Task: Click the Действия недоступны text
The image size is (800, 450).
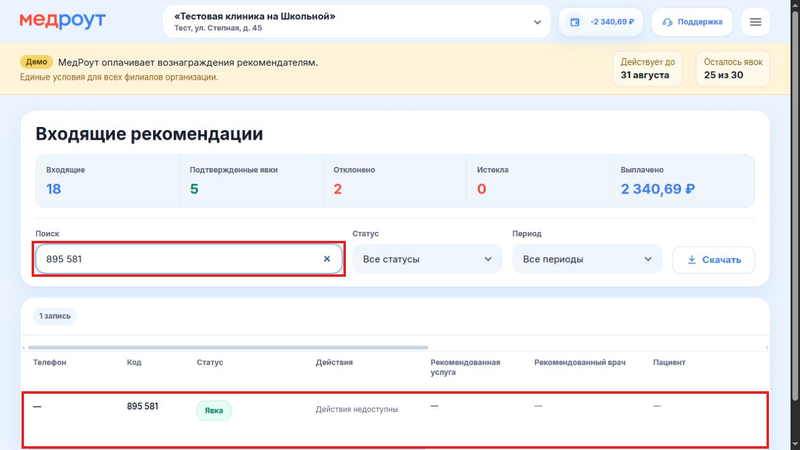Action: (357, 409)
